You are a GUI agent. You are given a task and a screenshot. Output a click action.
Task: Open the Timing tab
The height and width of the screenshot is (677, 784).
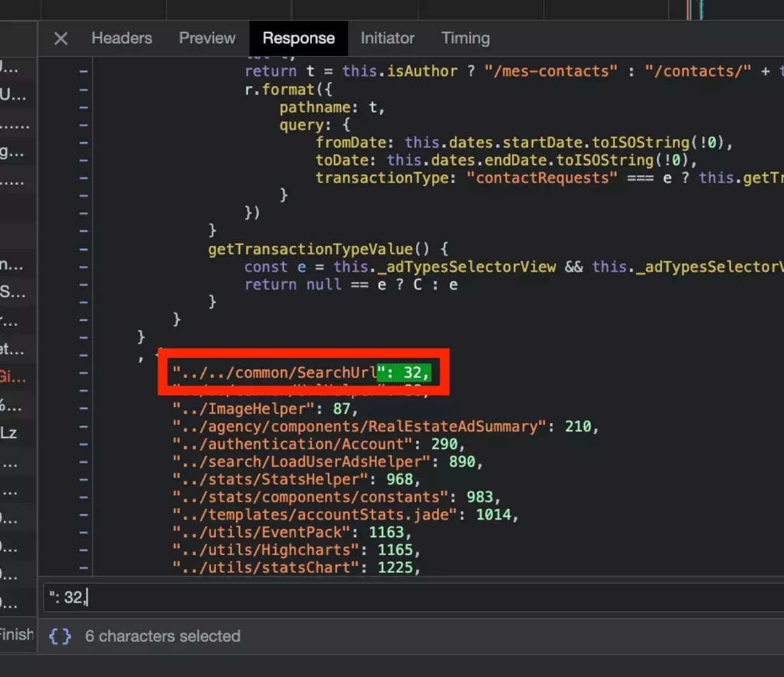pos(465,38)
